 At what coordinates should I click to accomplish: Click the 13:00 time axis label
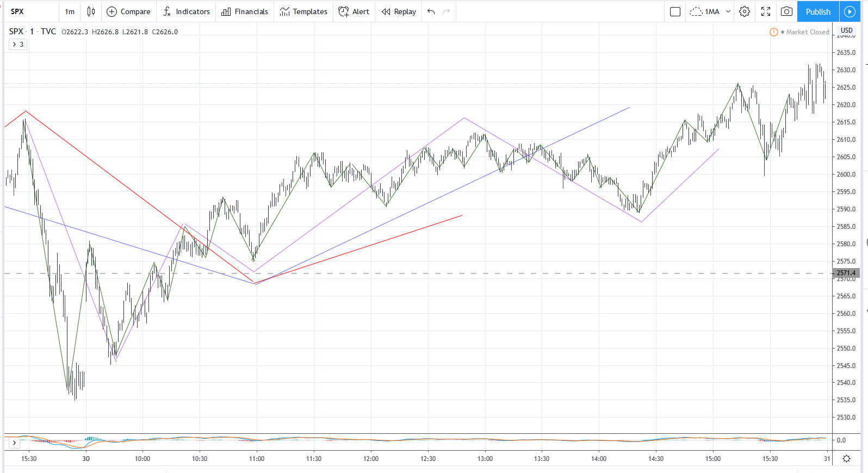point(485,459)
